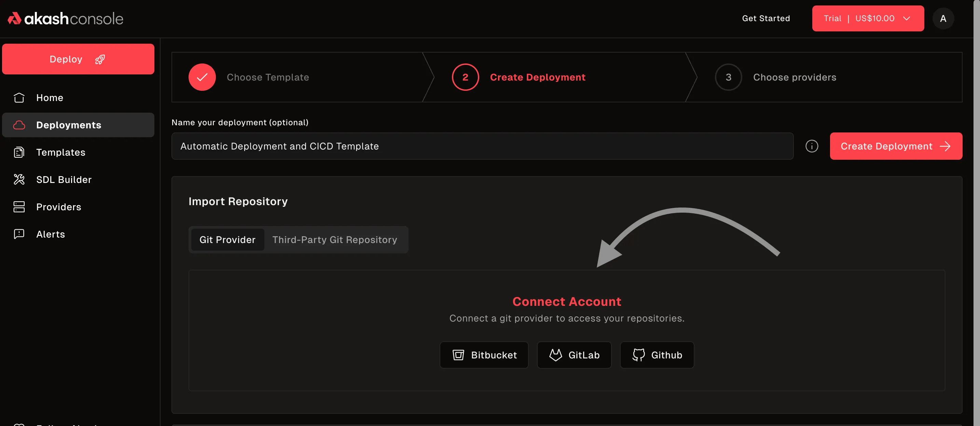The height and width of the screenshot is (426, 980).
Task: Expand the Trial US$10.00 balance dropdown
Action: [867, 19]
